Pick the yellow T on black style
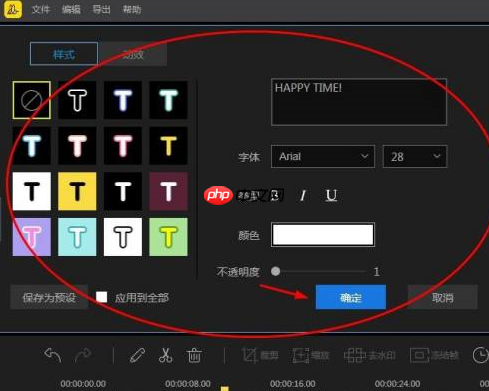This screenshot has height=391, width=489. [x=168, y=146]
